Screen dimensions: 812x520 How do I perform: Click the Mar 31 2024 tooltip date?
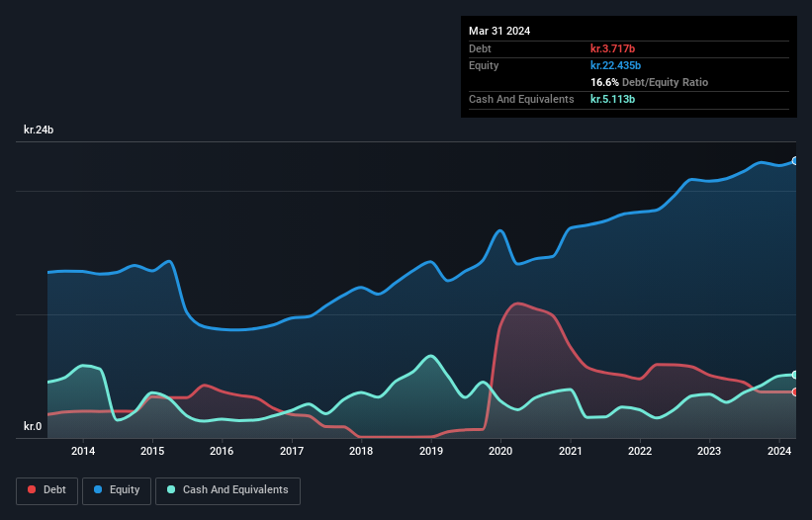pos(499,31)
